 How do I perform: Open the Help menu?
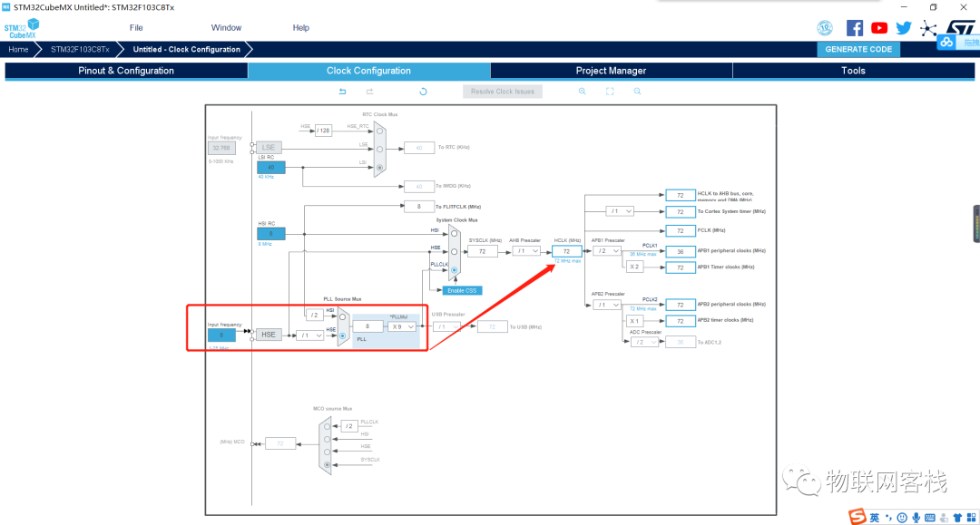point(300,27)
